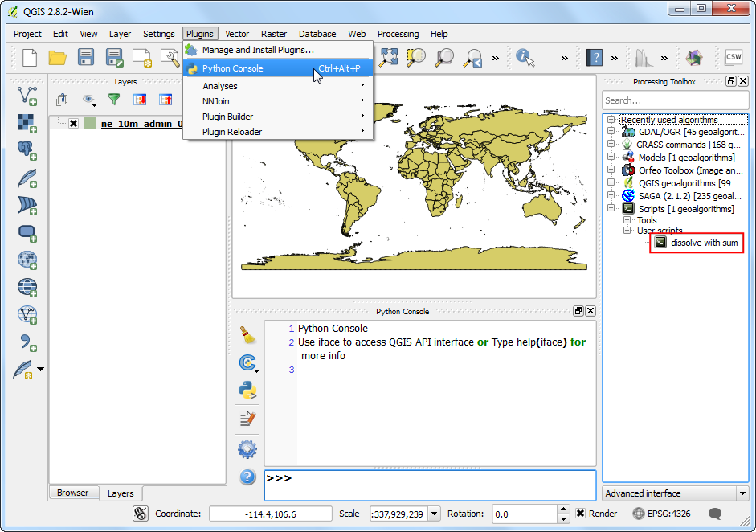Click Clear Console broom icon
Screen dimensions: 756x532
pyautogui.click(x=247, y=335)
